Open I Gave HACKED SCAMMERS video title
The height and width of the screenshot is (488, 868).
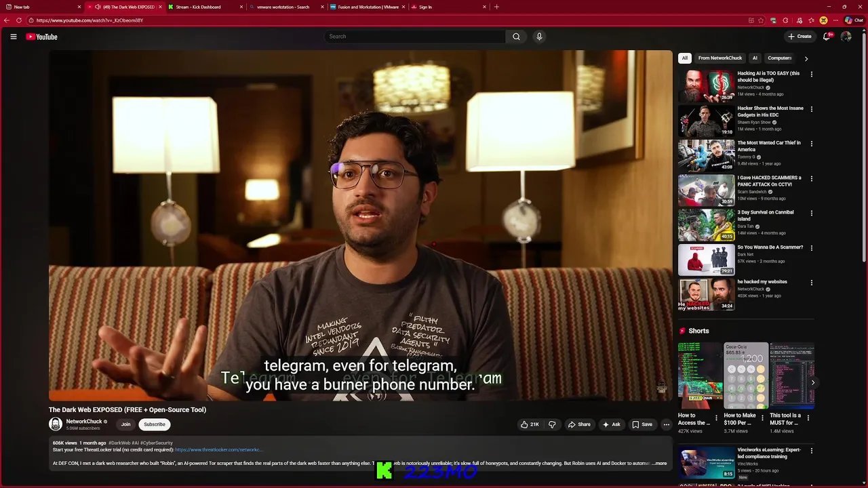769,181
